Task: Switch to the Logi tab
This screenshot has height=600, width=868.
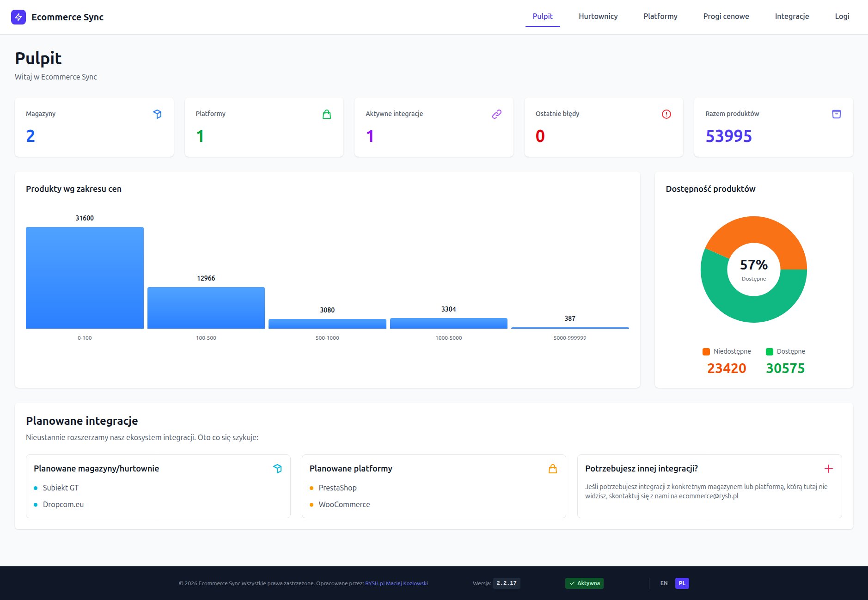Action: point(842,16)
